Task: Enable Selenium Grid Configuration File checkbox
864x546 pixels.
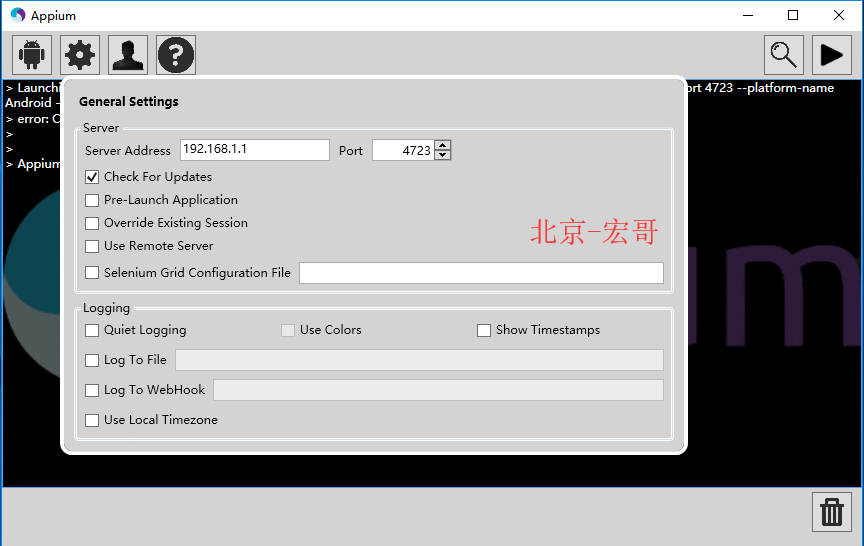Action: [x=92, y=273]
